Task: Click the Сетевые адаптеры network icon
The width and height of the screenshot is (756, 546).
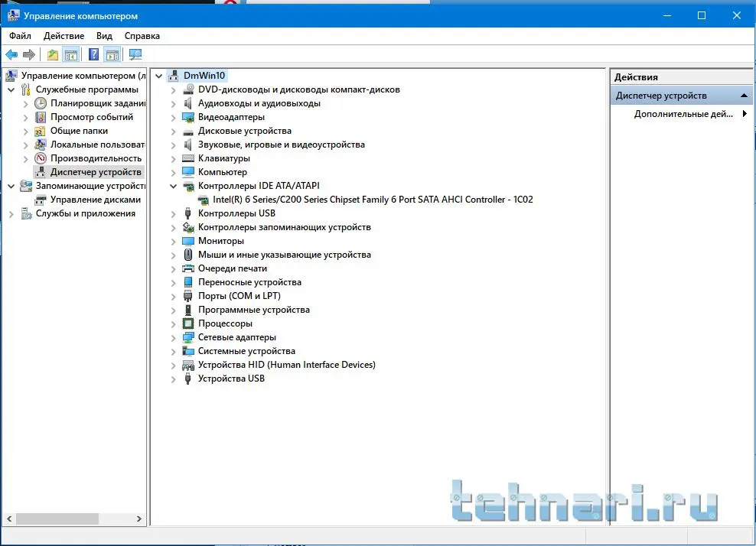Action: [188, 337]
